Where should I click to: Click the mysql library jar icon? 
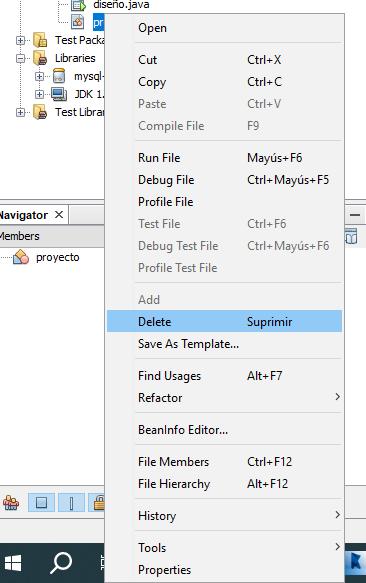(59, 76)
